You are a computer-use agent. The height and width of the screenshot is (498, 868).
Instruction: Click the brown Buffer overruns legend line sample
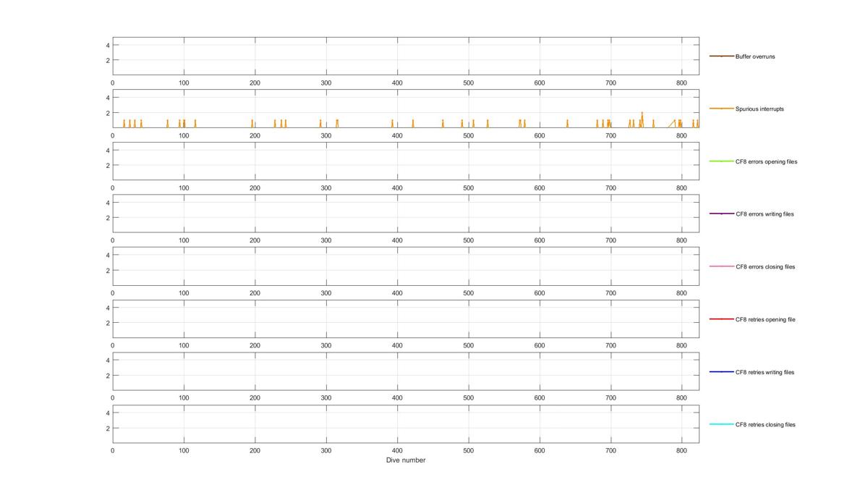click(721, 56)
